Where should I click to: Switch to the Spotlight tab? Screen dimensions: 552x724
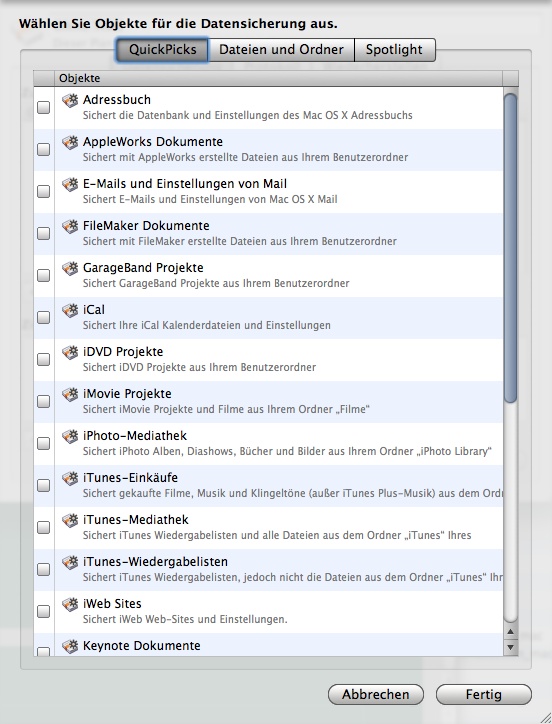394,50
